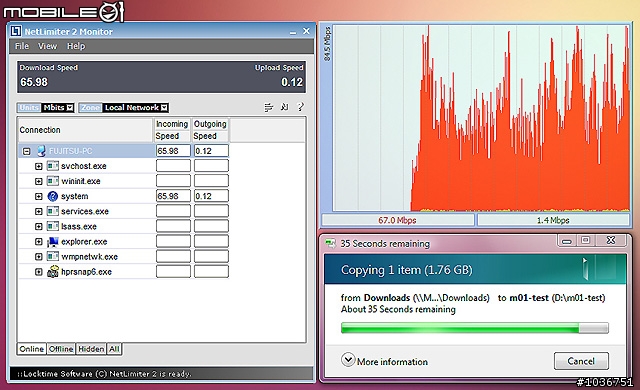This screenshot has width=640, height=390.
Task: Expand the wininit.exe node
Action: (x=38, y=181)
